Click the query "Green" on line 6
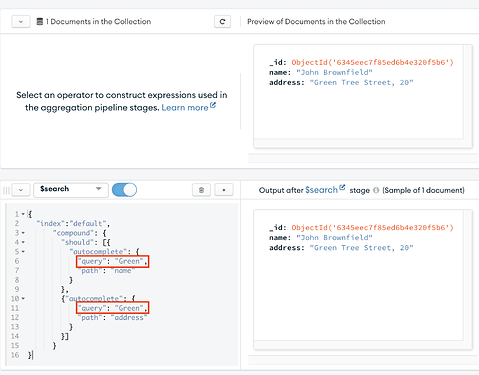479x375 pixels. pyautogui.click(x=112, y=261)
